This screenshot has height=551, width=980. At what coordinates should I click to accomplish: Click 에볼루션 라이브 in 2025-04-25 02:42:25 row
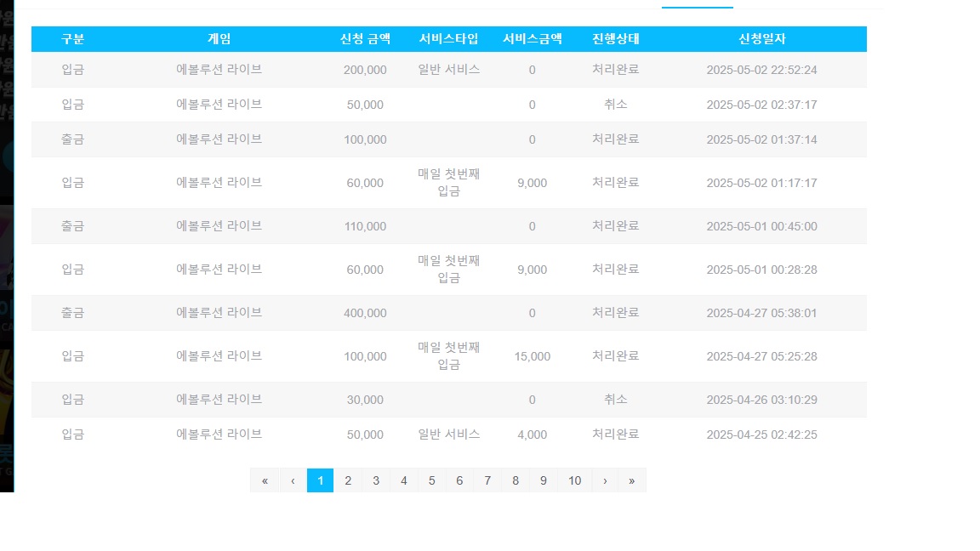click(x=219, y=435)
